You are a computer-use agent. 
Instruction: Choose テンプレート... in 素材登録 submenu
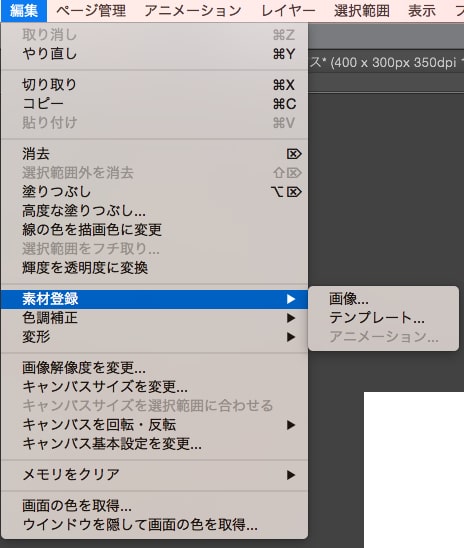(x=383, y=318)
